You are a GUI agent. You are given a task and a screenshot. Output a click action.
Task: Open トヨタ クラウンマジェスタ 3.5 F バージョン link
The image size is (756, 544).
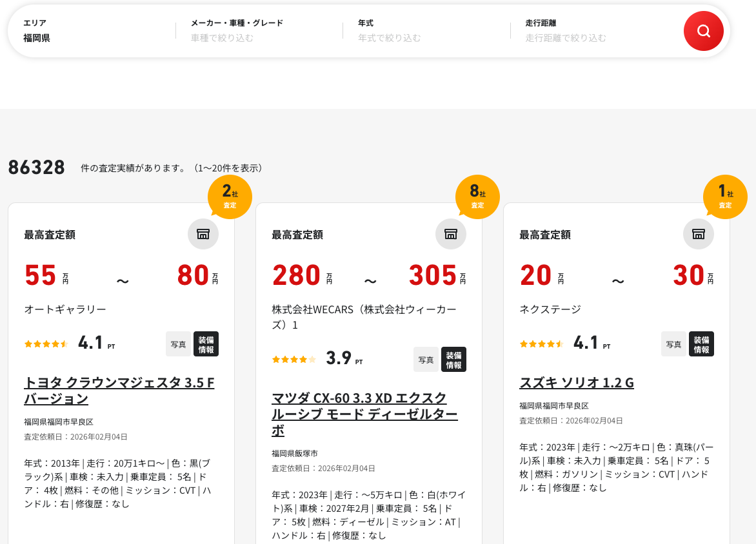pos(119,391)
